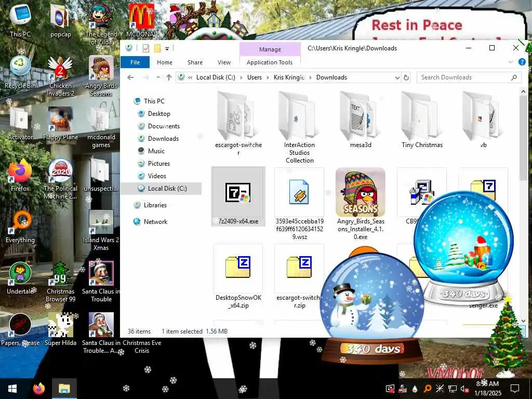Open the File ribbon tab

point(135,62)
